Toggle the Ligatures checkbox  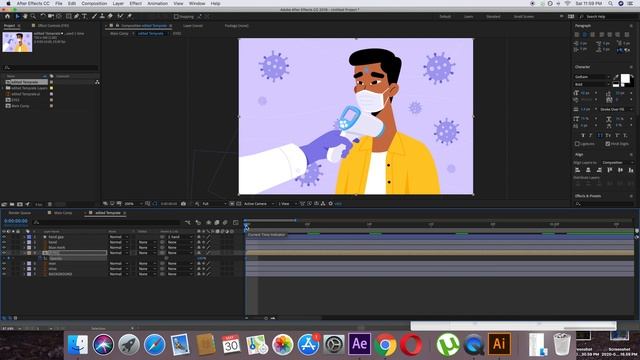pyautogui.click(x=577, y=144)
